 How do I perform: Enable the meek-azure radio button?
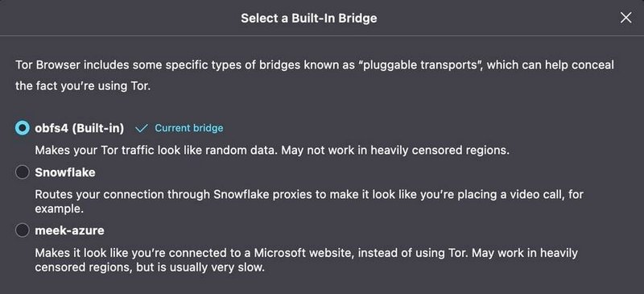23,230
